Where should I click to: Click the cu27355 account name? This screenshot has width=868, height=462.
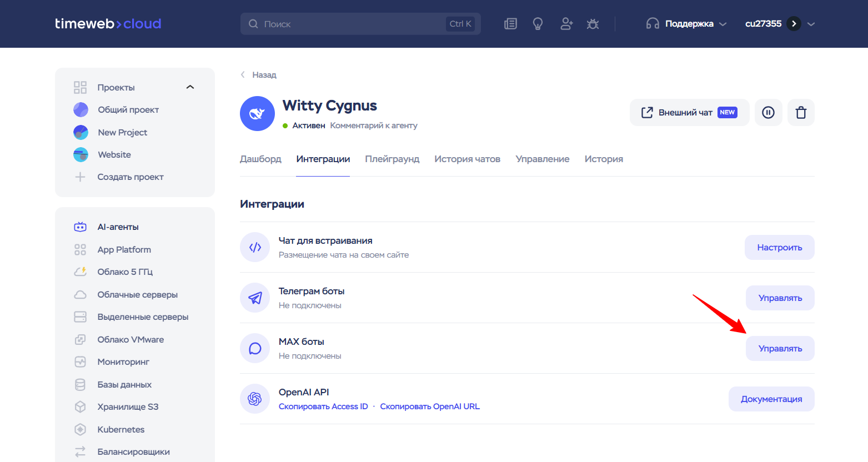click(763, 24)
